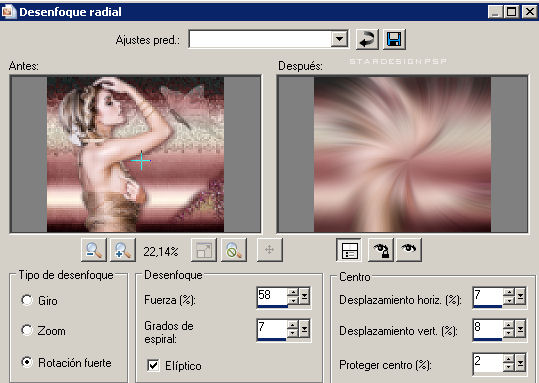The width and height of the screenshot is (539, 383).
Task: Click the Después preview image
Action: tap(402, 154)
